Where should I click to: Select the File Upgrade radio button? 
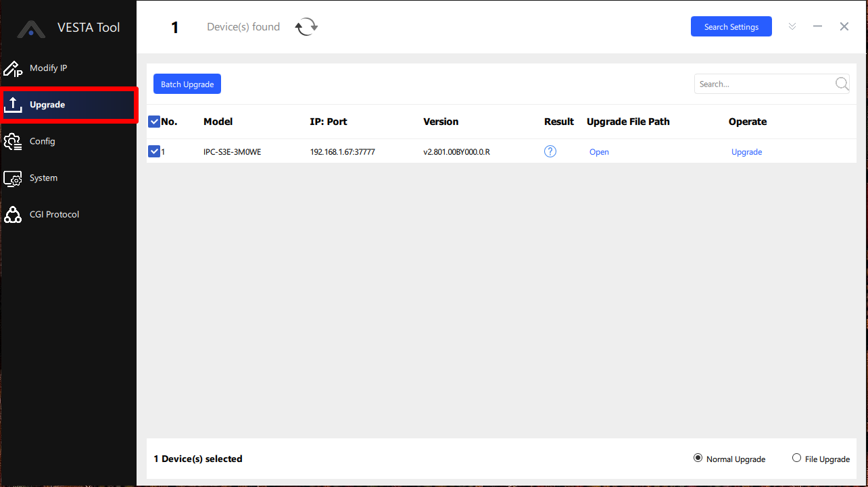point(796,458)
